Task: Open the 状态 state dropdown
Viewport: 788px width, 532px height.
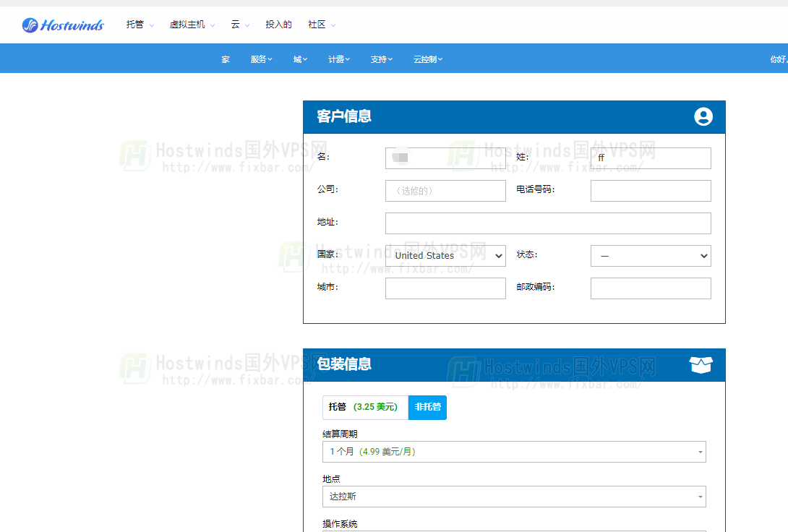Action: pyautogui.click(x=651, y=256)
